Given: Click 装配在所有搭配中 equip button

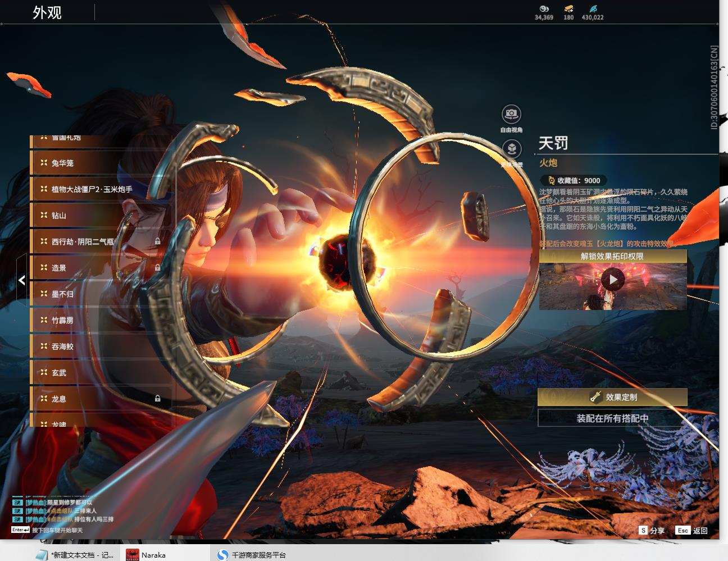Looking at the screenshot, I should click(612, 418).
